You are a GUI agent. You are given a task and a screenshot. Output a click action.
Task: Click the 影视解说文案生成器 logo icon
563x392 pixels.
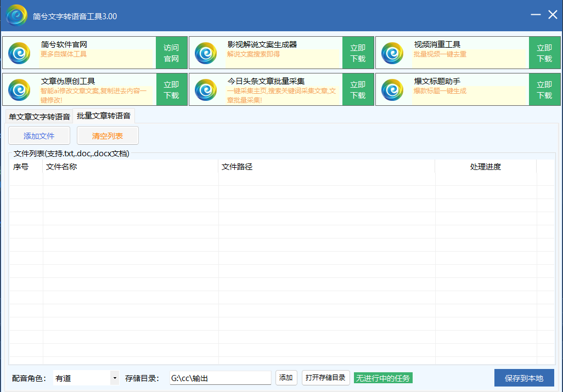click(206, 53)
